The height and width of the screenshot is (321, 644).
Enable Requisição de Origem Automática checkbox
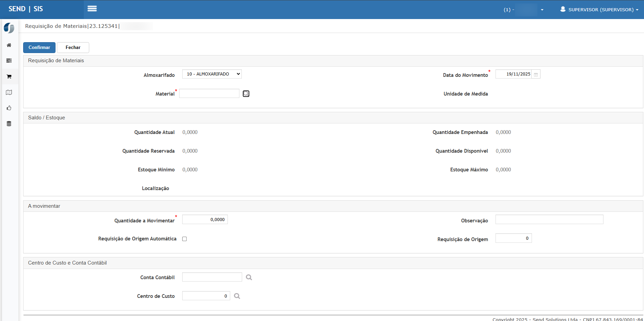[185, 239]
